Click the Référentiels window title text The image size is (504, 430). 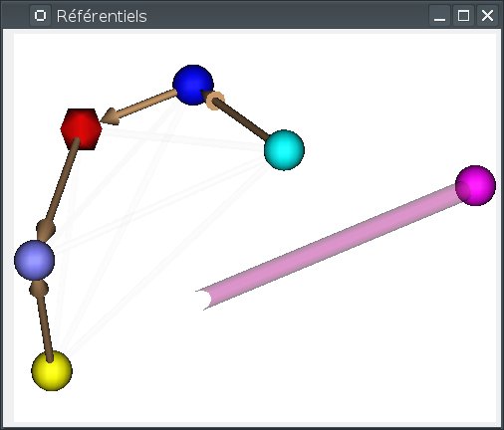click(102, 16)
